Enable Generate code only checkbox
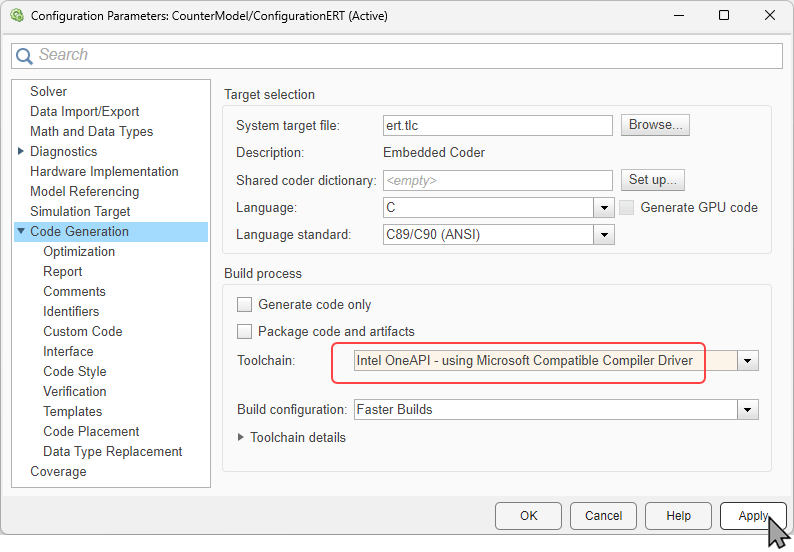This screenshot has height=552, width=794. pos(245,304)
